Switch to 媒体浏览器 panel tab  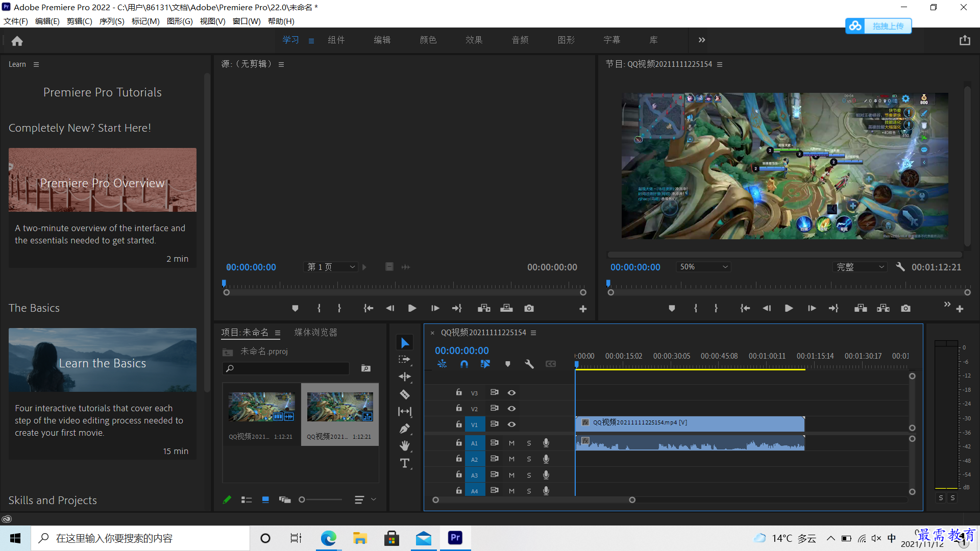(x=316, y=333)
